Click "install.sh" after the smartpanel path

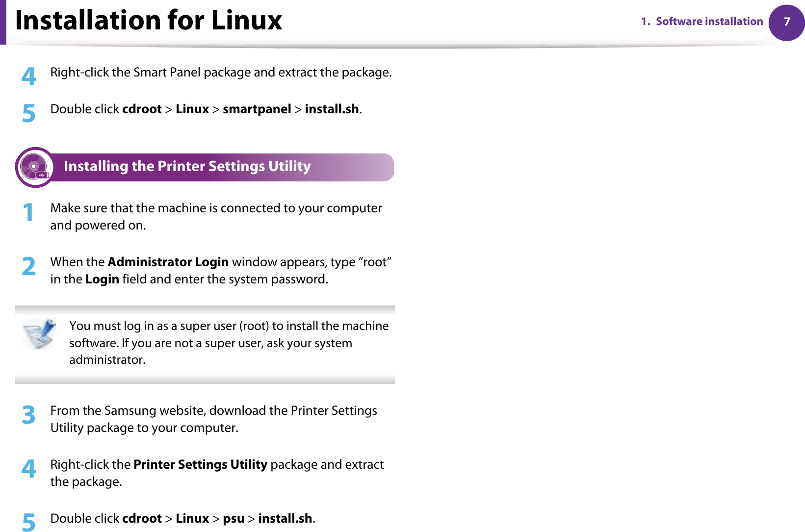[332, 109]
